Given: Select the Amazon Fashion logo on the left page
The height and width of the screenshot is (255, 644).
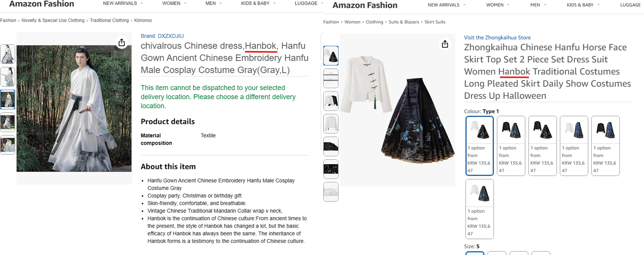Looking at the screenshot, I should click(x=42, y=4).
